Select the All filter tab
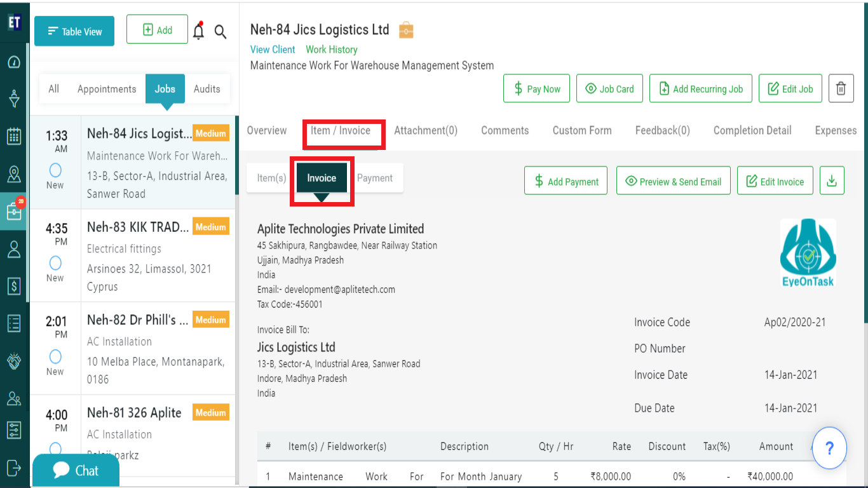 (x=54, y=89)
